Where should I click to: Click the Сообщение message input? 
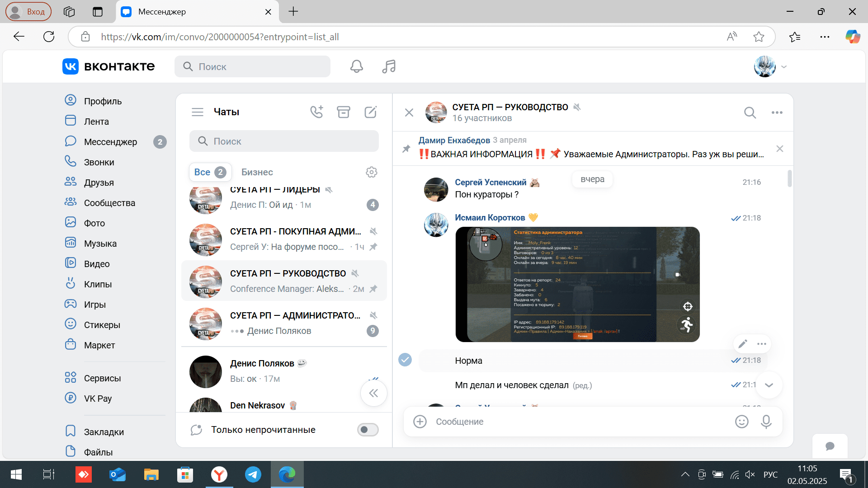tap(581, 422)
